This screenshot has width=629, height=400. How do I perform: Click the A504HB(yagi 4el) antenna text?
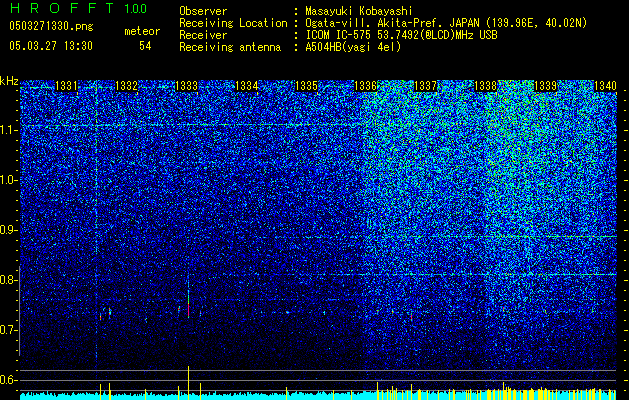(353, 47)
